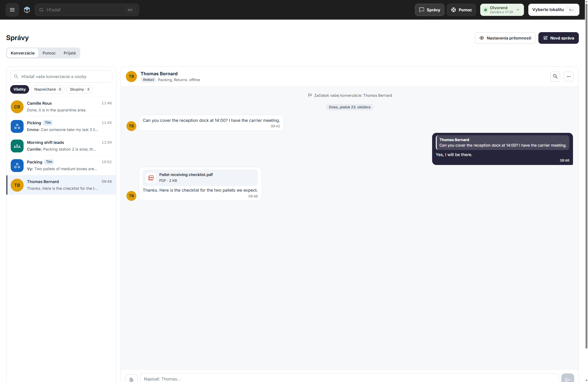Open Vyberte lokalitu location selector
588x382 pixels.
pyautogui.click(x=554, y=10)
